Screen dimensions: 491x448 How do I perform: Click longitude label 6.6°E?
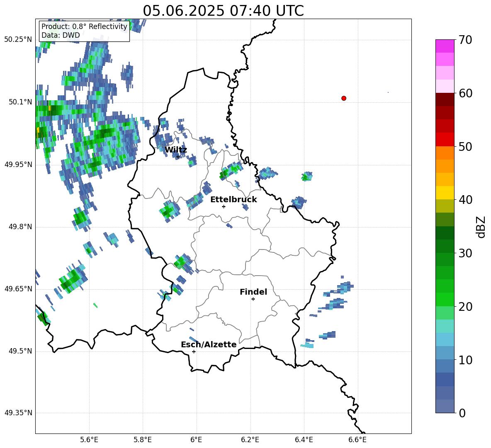click(x=357, y=440)
